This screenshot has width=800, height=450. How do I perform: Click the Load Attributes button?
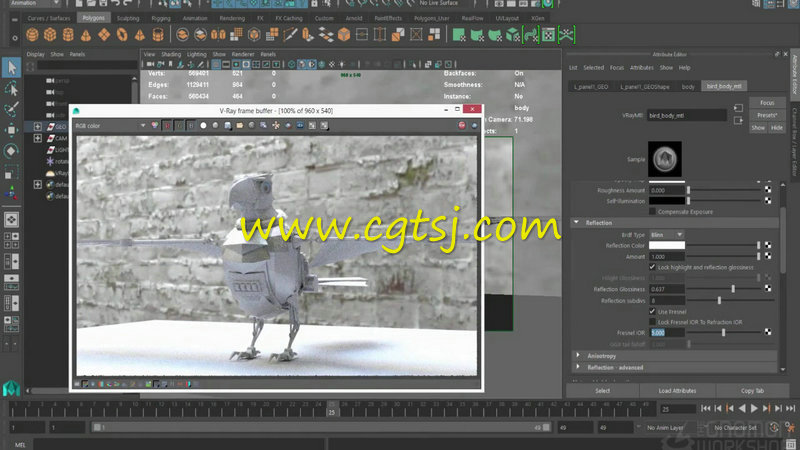pyautogui.click(x=677, y=390)
